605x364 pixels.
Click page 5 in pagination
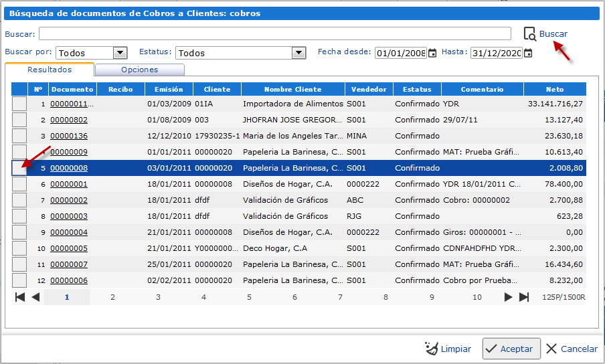(249, 297)
